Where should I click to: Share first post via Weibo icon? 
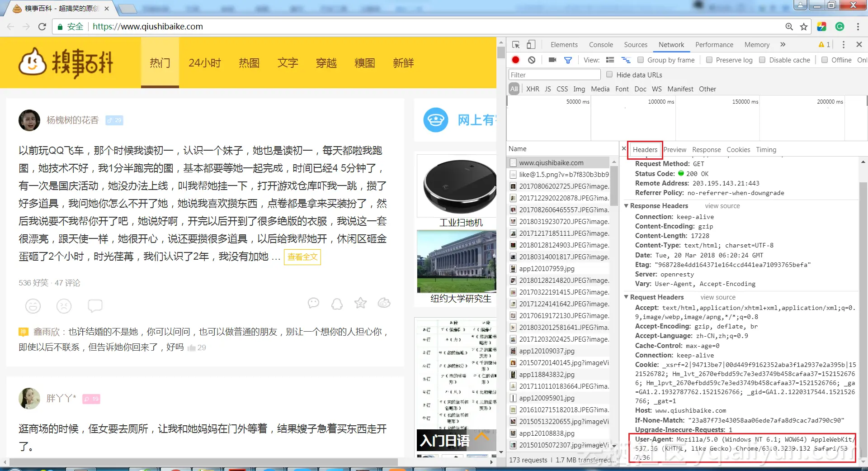(384, 303)
